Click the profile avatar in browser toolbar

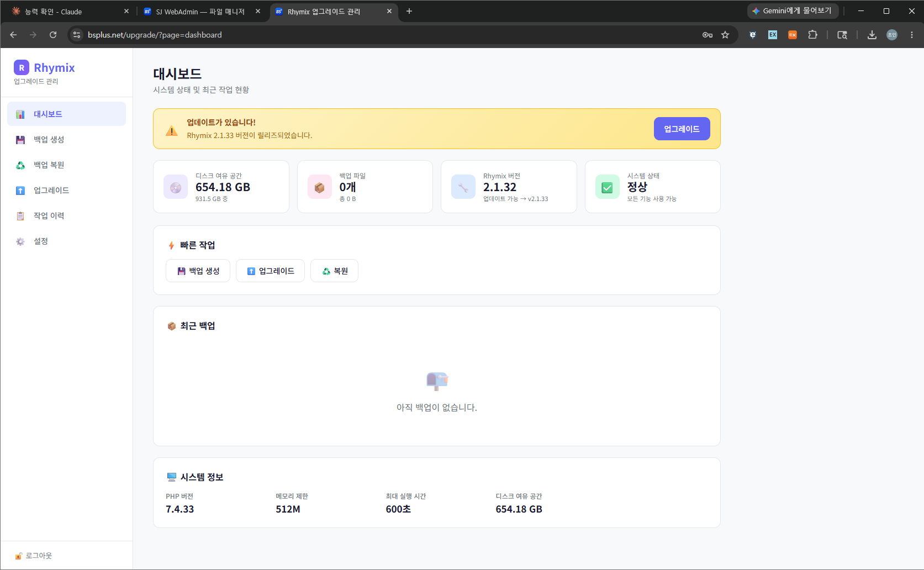pyautogui.click(x=892, y=35)
